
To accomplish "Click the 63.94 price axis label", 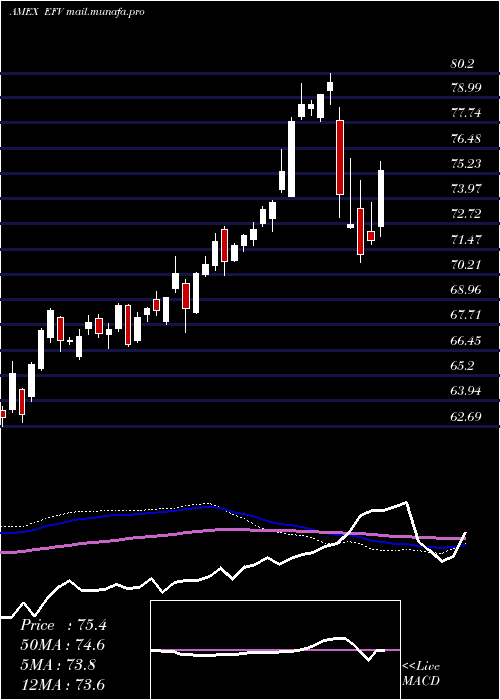I will [467, 391].
